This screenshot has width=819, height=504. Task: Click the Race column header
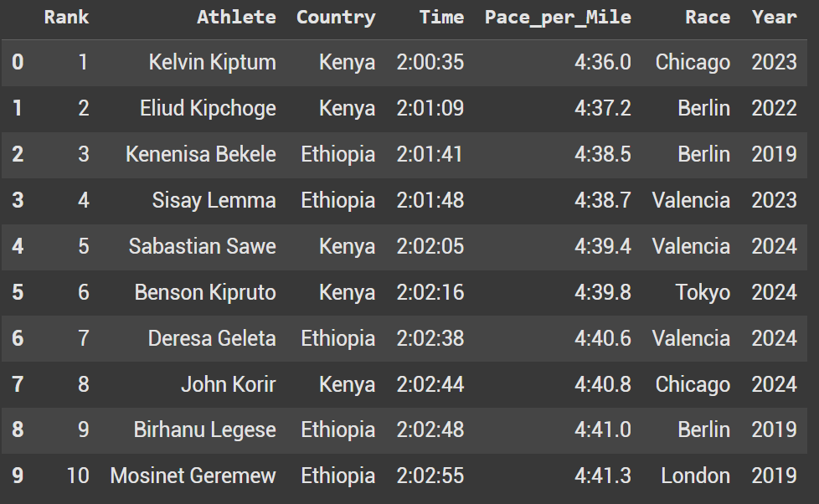tap(707, 17)
